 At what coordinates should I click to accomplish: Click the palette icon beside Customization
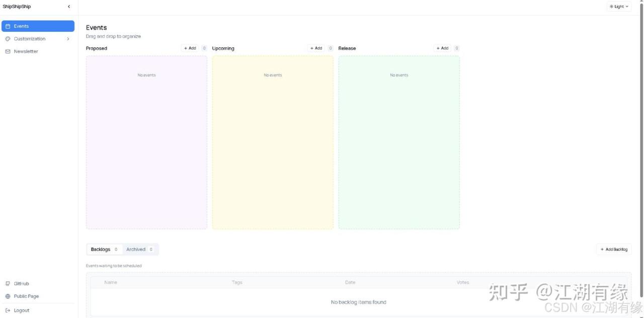8,39
